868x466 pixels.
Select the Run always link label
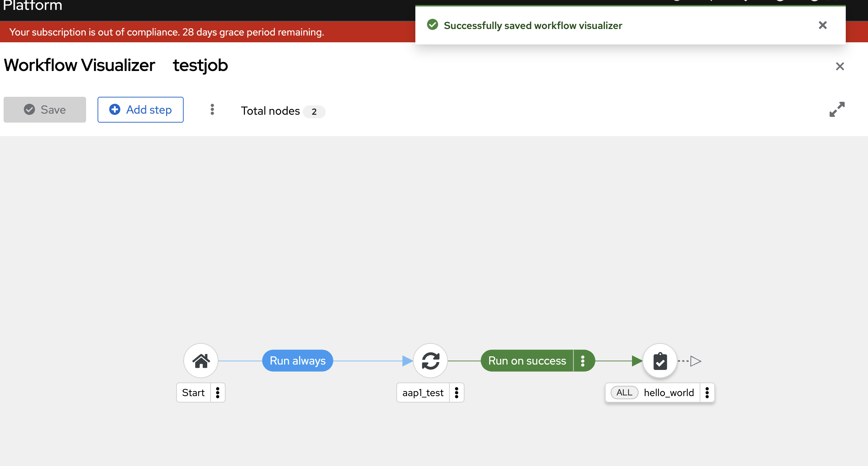point(297,361)
